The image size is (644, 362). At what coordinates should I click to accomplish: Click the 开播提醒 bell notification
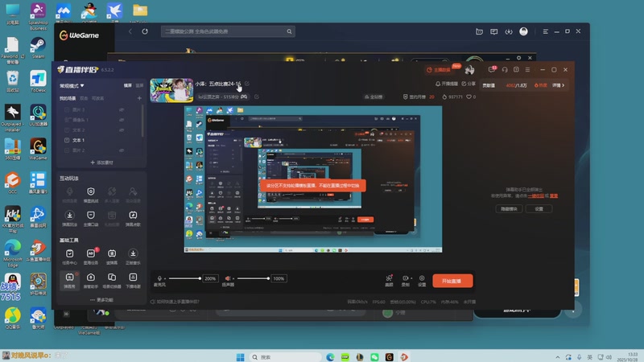coord(447,84)
